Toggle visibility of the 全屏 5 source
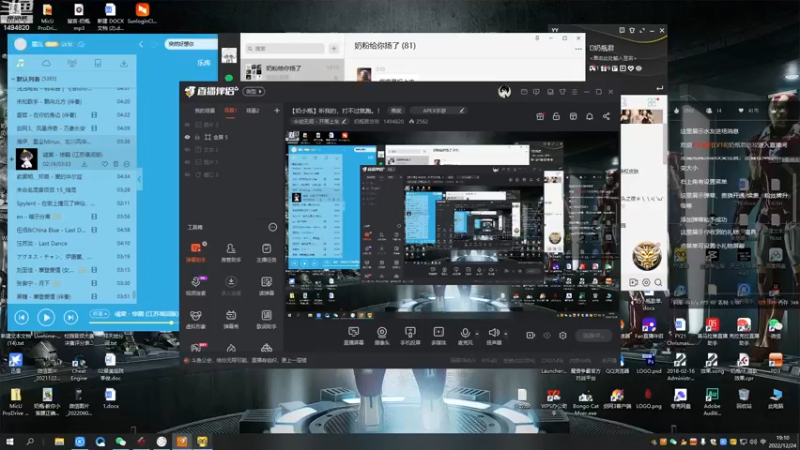Viewport: 800px width, 450px height. click(187, 137)
